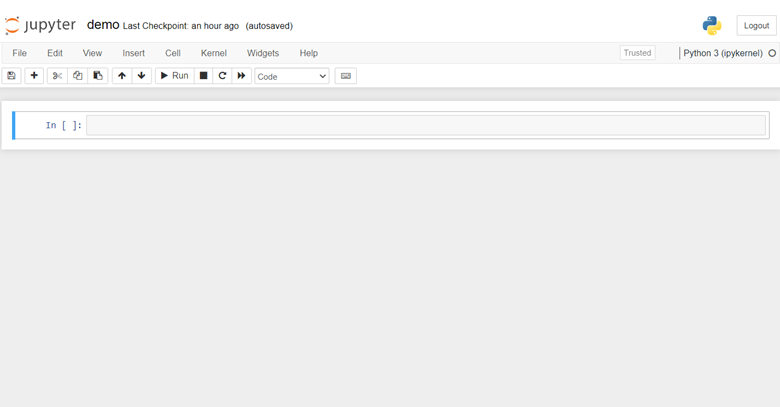Screen dimensions: 780x407
Task: Rename notebook by clicking demo title
Action: point(103,25)
